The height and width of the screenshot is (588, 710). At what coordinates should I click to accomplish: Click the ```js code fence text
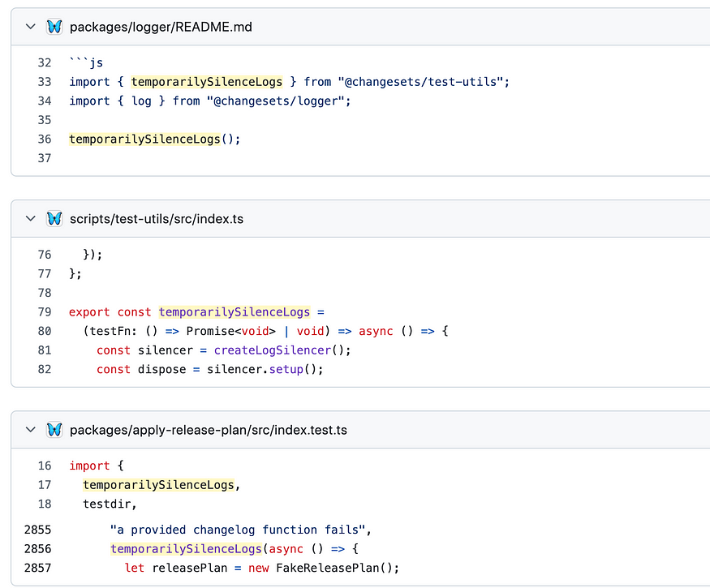tap(86, 62)
